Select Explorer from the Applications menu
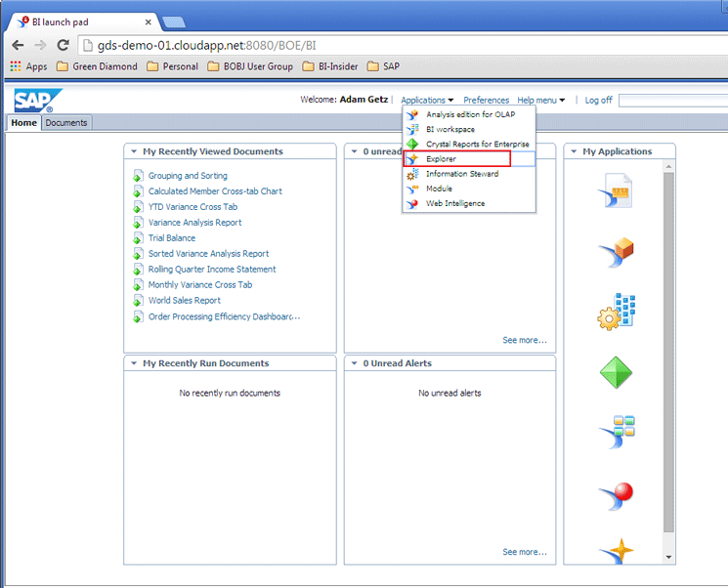Image resolution: width=728 pixels, height=588 pixels. coord(441,159)
